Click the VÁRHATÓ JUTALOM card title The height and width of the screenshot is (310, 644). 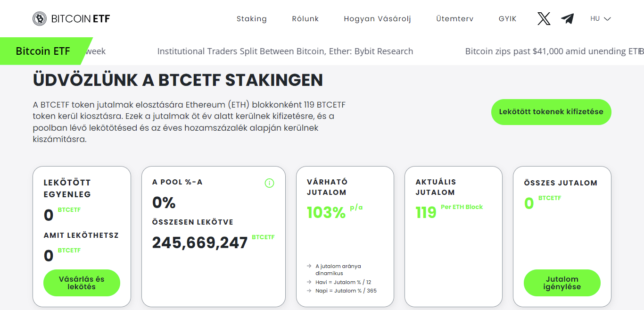[327, 187]
